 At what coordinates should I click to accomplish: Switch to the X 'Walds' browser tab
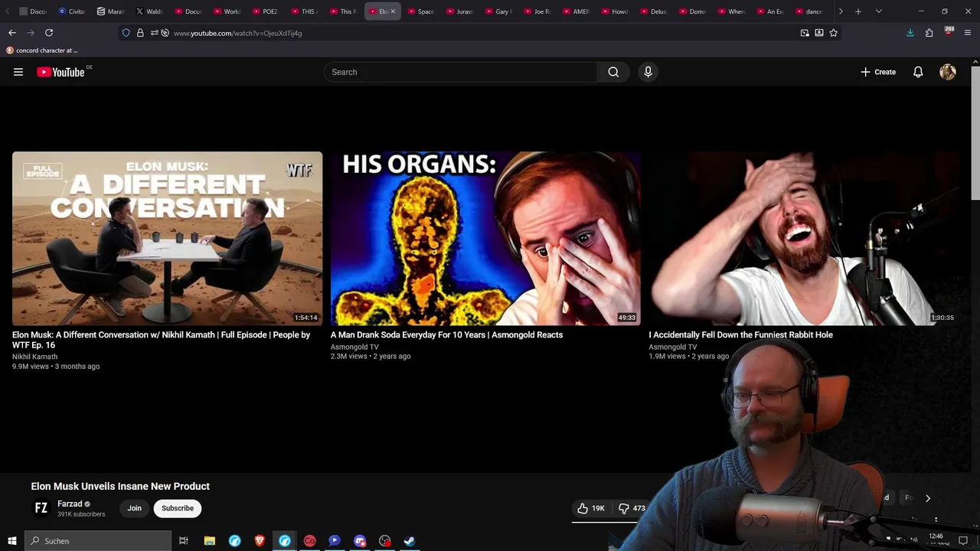coord(149,11)
